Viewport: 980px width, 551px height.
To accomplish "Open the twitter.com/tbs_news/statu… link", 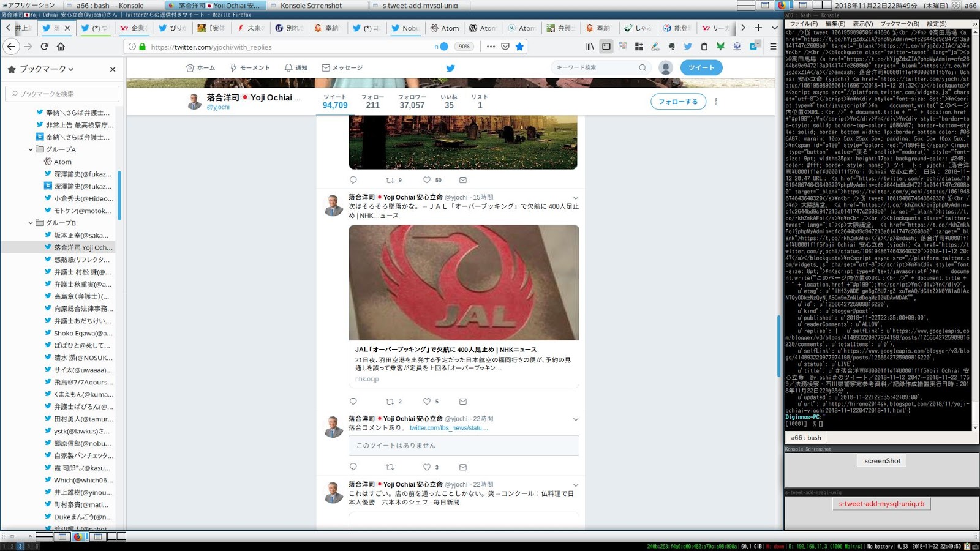I will click(448, 428).
